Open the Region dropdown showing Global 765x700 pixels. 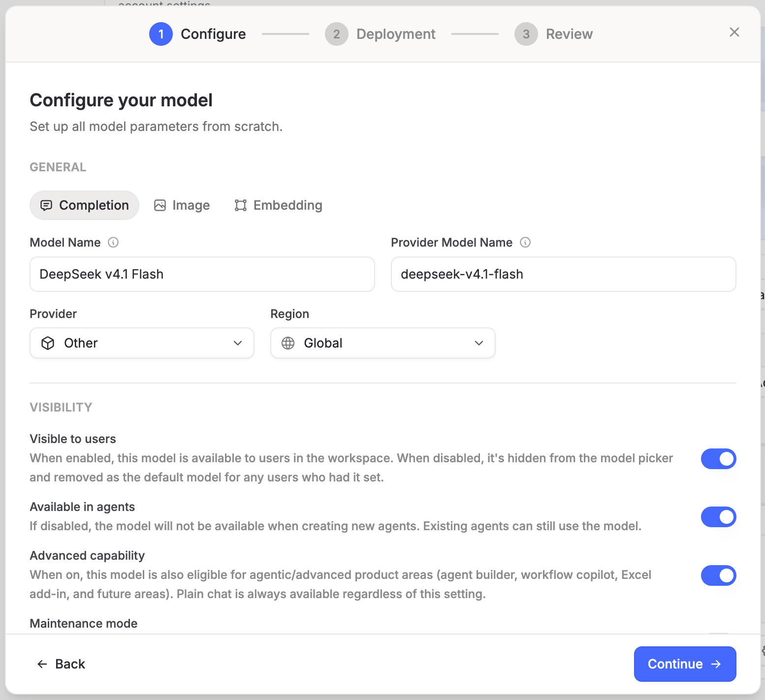pyautogui.click(x=382, y=343)
